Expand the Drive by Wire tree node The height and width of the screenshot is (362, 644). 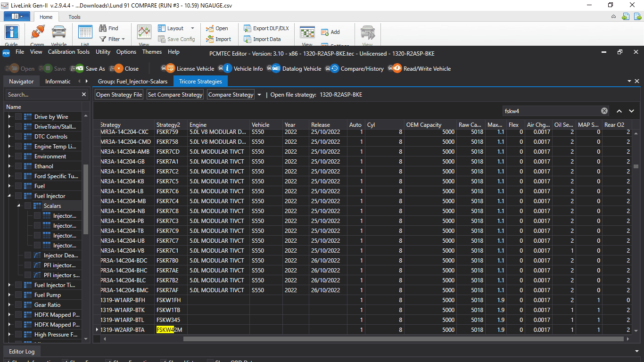point(9,117)
